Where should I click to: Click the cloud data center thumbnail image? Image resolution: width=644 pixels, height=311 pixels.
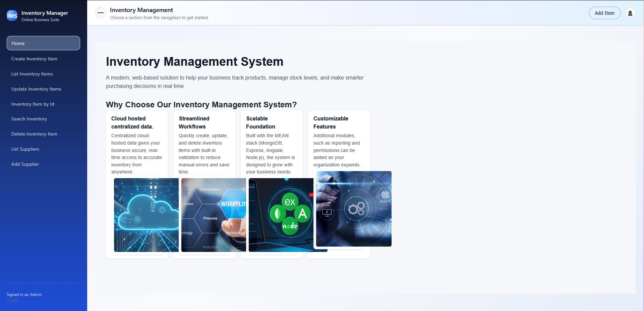click(x=146, y=215)
